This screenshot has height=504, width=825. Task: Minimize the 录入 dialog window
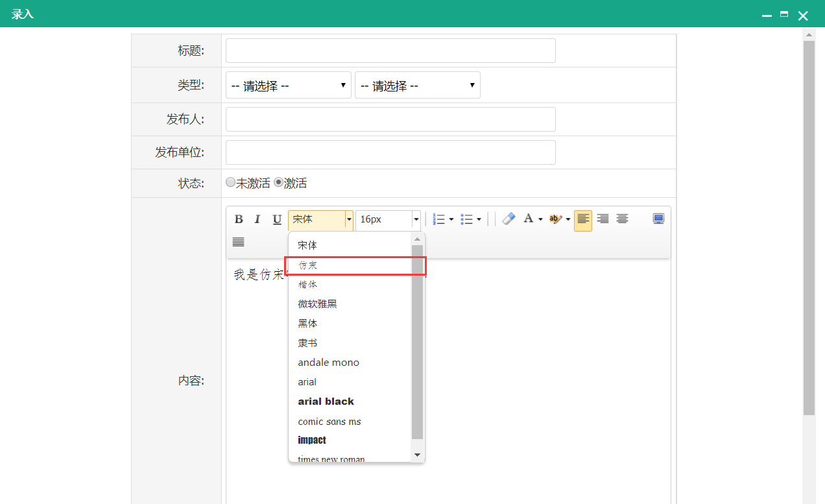click(x=767, y=15)
